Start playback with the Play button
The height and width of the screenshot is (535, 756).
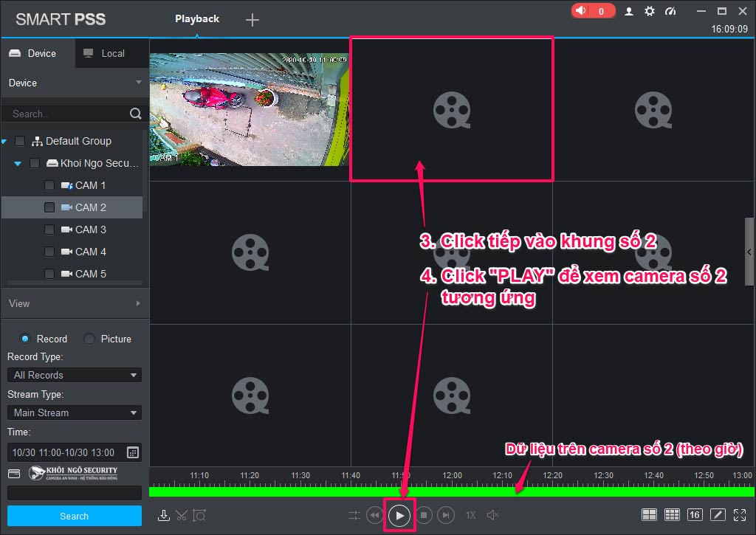point(399,516)
